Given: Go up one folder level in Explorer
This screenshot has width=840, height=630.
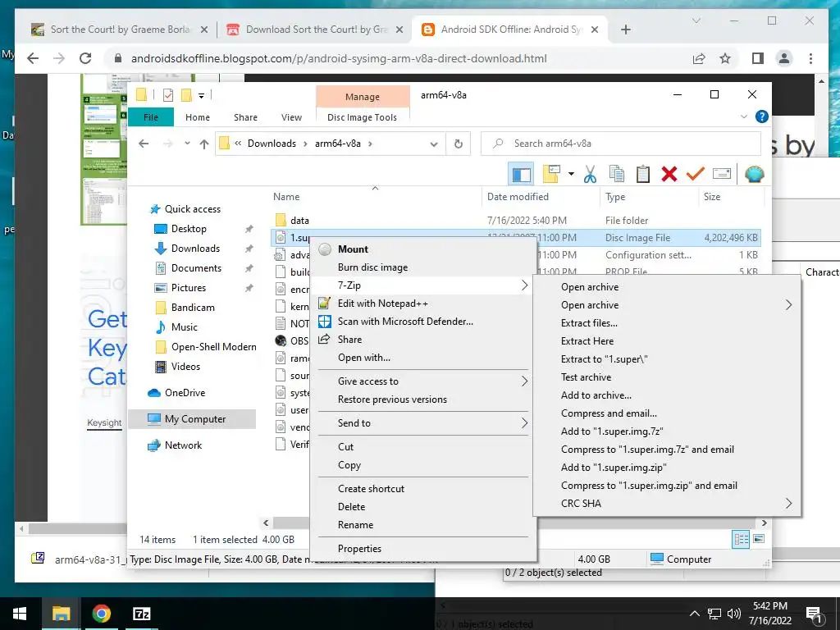Looking at the screenshot, I should pos(204,144).
